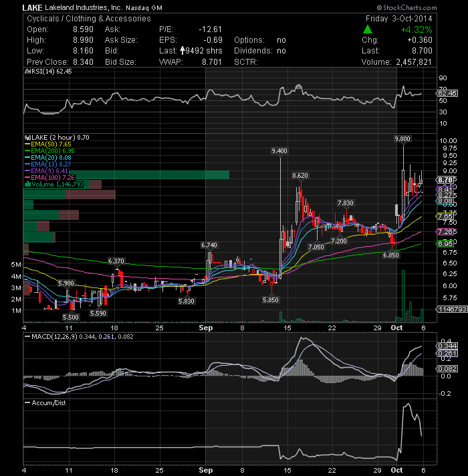This screenshot has height=476, width=468.
Task: Click the 1M volume scale label
Action: click(x=16, y=311)
